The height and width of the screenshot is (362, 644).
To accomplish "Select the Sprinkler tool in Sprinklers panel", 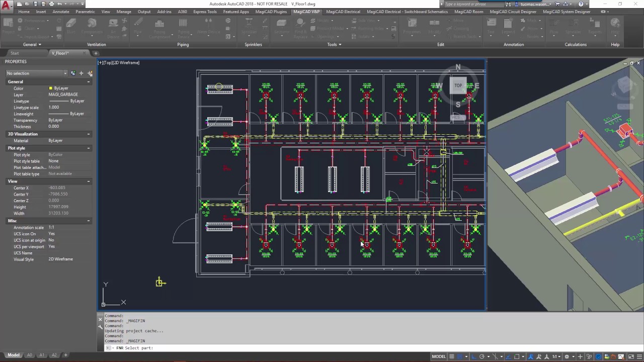I will coord(249,27).
